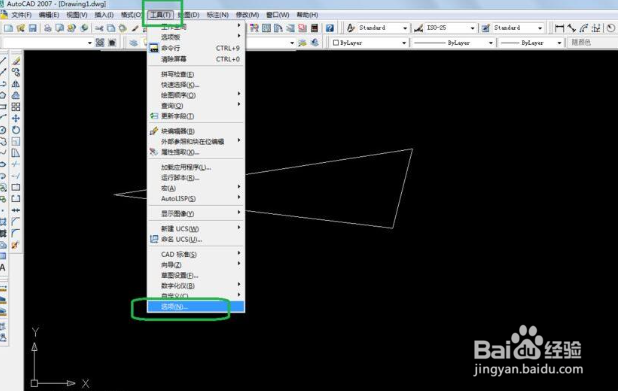Click the Save icon in standard toolbar
This screenshot has width=618, height=391.
coord(32,28)
